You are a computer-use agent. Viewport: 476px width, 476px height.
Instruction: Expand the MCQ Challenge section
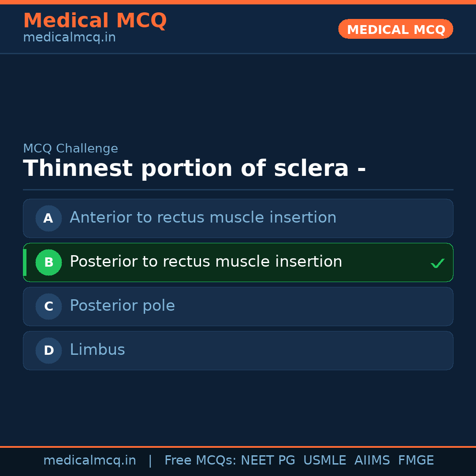click(71, 149)
